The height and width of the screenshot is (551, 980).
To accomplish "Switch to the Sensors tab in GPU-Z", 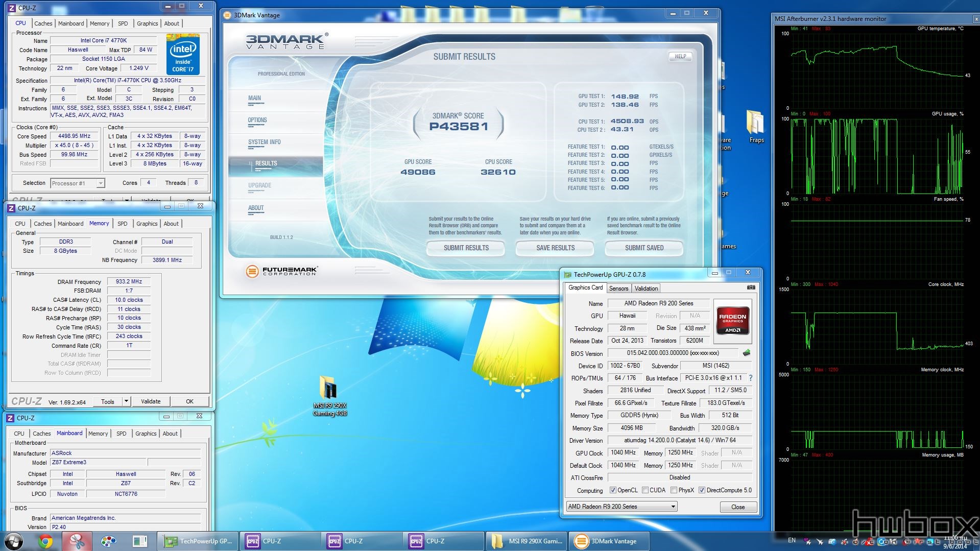I will [x=618, y=289].
